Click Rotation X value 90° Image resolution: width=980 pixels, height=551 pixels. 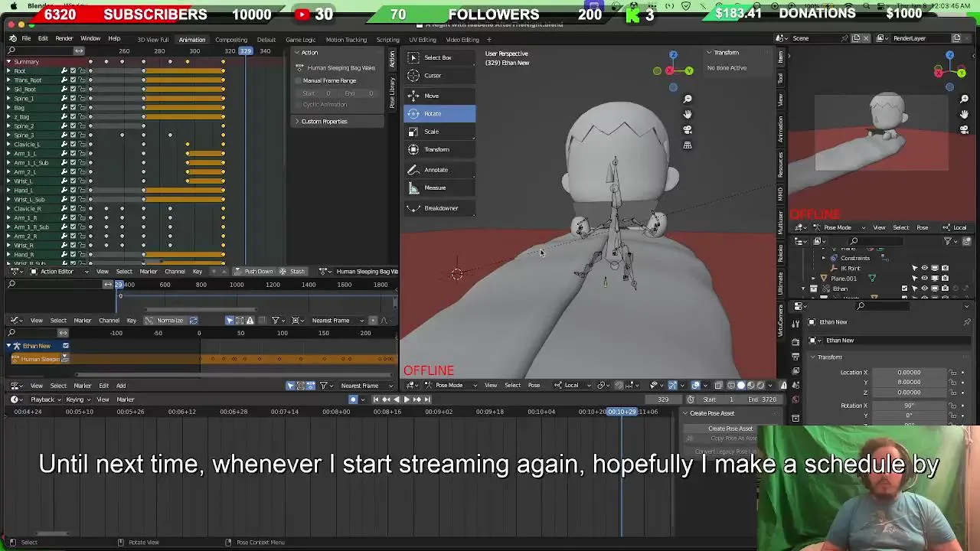(x=909, y=406)
